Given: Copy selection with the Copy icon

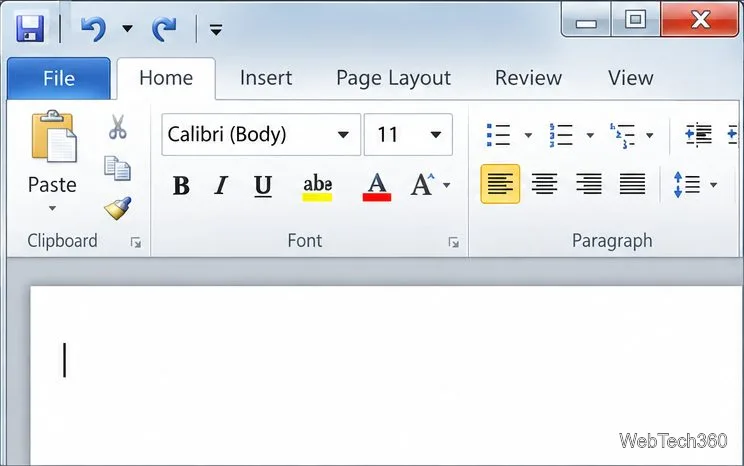Looking at the screenshot, I should coord(117,168).
